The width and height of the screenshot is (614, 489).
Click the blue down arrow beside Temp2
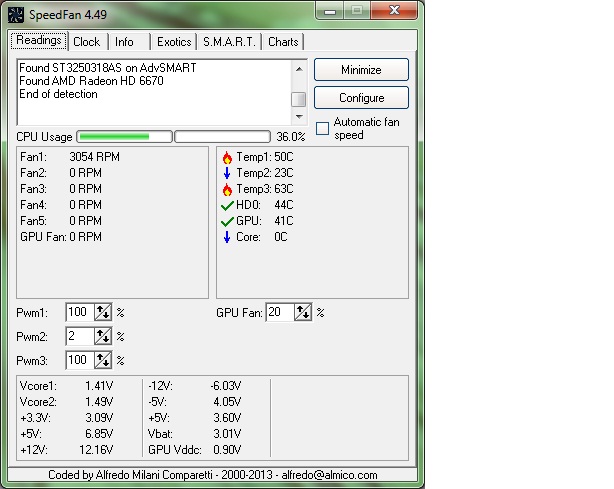point(227,173)
